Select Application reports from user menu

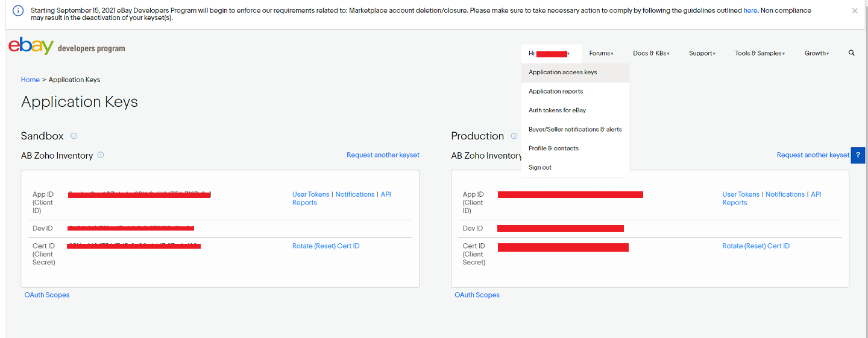(556, 91)
